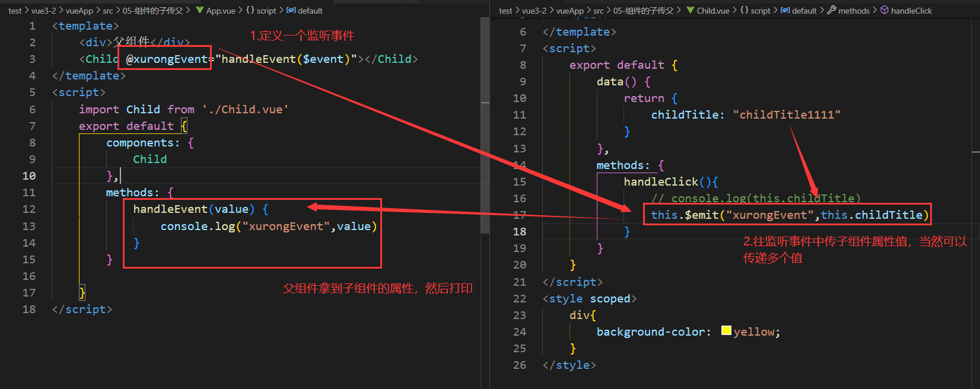
Task: Click commented '// console.log(this.childTitle)' line
Action: tap(756, 198)
